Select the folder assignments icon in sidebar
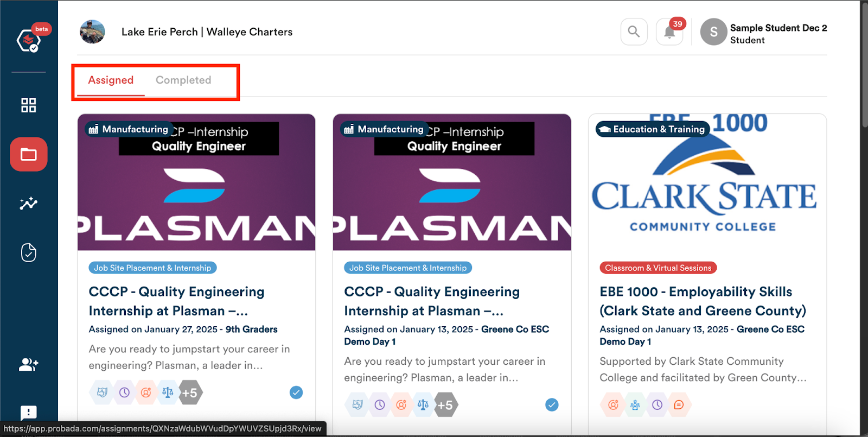The height and width of the screenshot is (437, 868). 29,154
